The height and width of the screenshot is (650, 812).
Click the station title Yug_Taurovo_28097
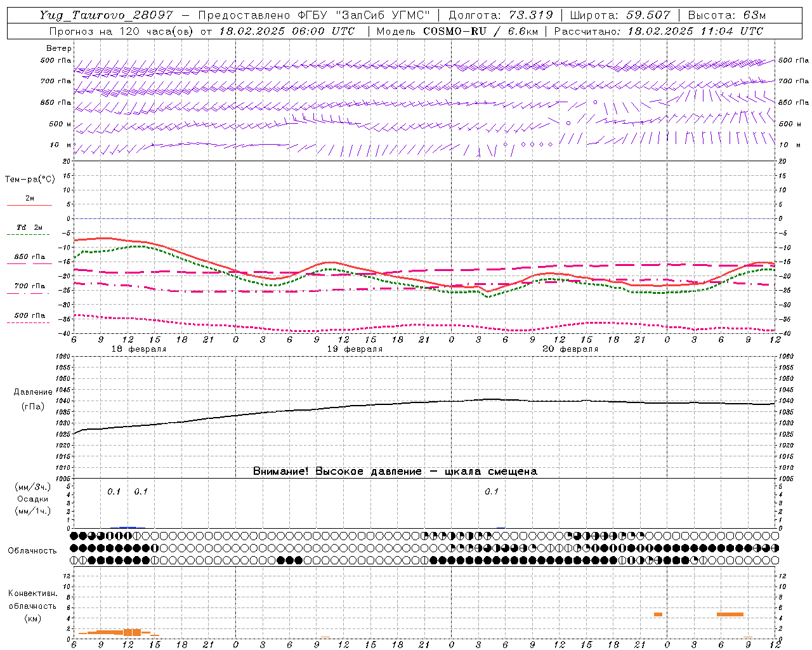pos(106,15)
